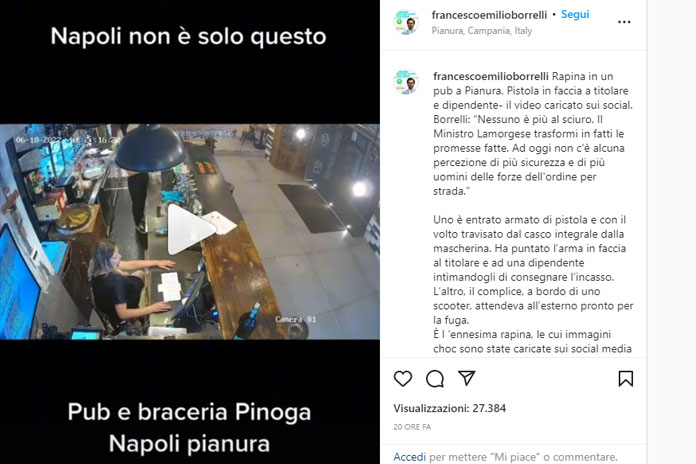Open comments with the speech bubble icon

(x=435, y=379)
